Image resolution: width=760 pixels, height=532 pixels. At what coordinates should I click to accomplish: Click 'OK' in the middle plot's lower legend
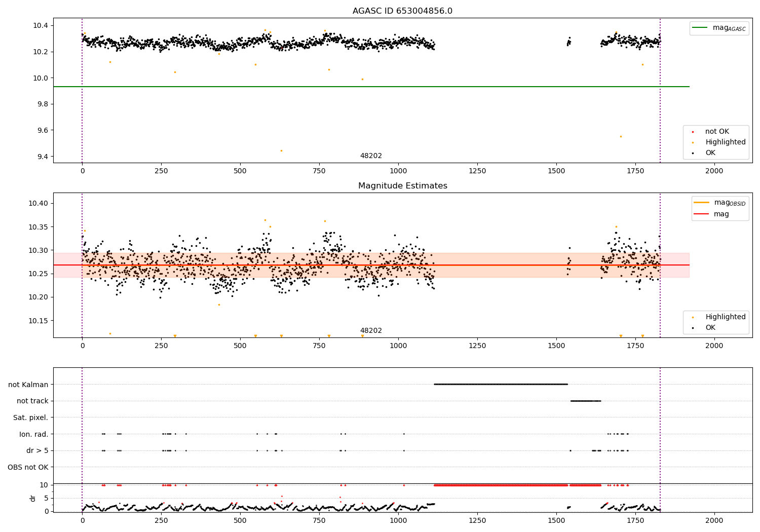click(x=710, y=328)
